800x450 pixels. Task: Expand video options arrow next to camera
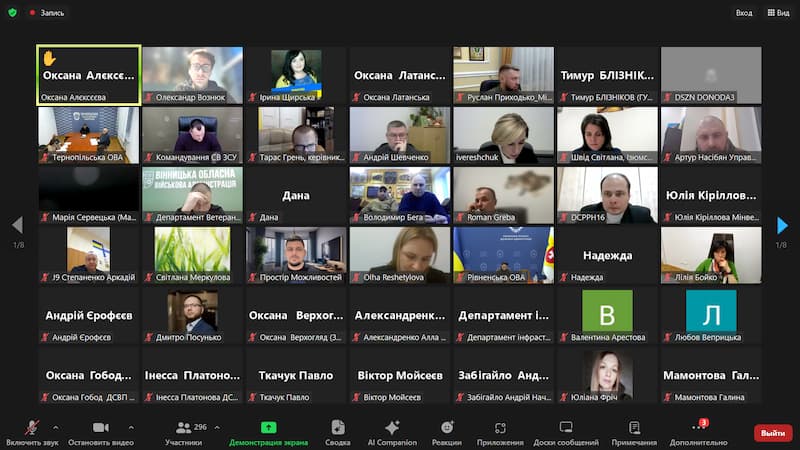[133, 427]
